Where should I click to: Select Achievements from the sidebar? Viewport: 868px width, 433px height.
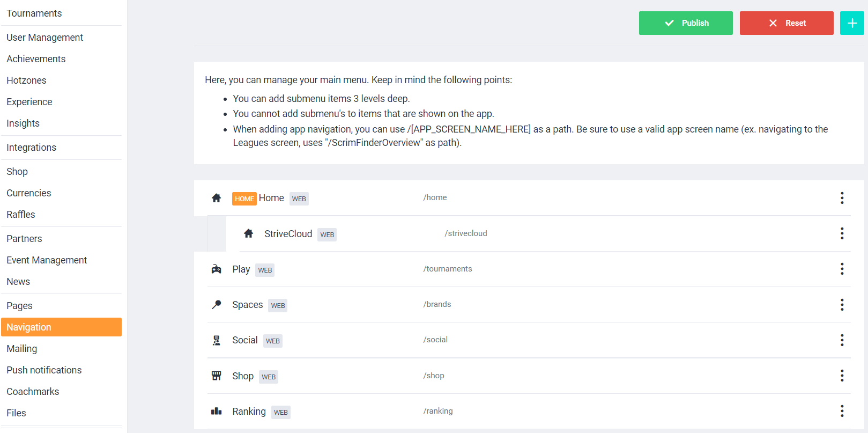[x=36, y=59]
